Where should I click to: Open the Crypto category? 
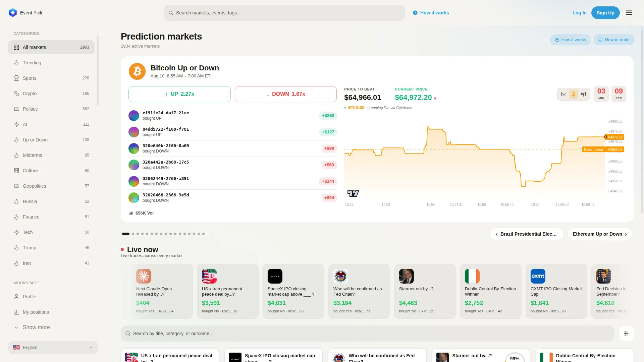(51, 94)
